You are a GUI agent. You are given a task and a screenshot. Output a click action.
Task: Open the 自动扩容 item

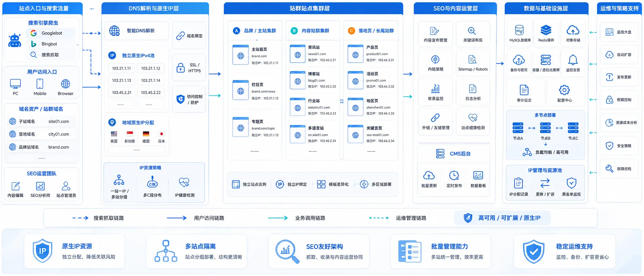619,54
